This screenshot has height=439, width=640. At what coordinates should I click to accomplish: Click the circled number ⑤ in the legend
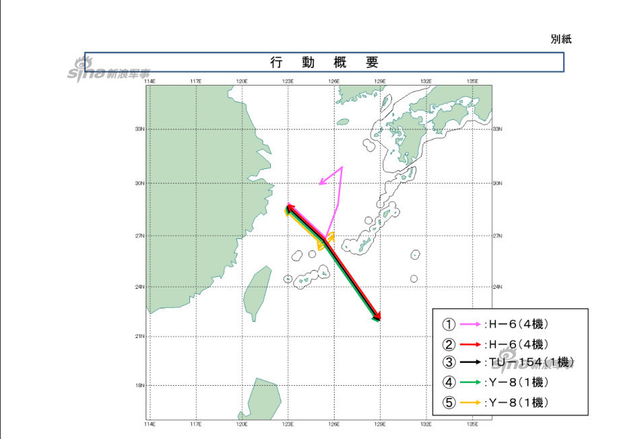(x=449, y=403)
